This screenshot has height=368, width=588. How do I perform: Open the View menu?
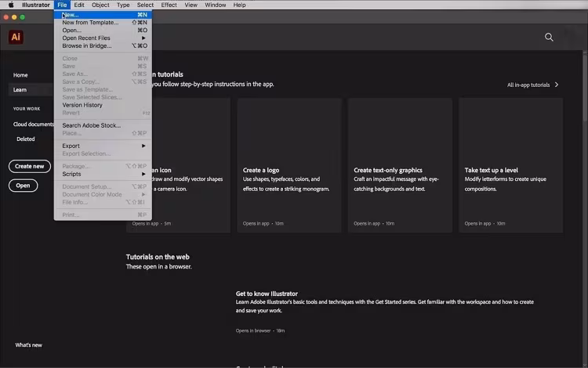tap(191, 5)
